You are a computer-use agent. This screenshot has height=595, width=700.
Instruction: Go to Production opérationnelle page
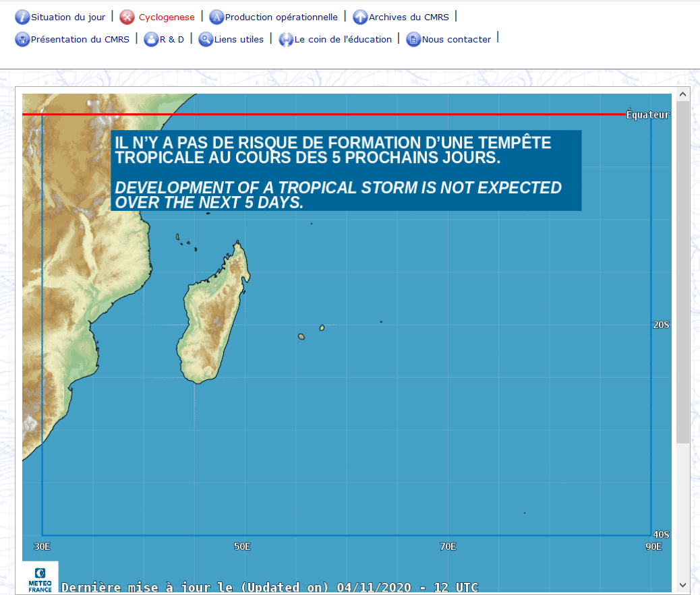(x=281, y=17)
